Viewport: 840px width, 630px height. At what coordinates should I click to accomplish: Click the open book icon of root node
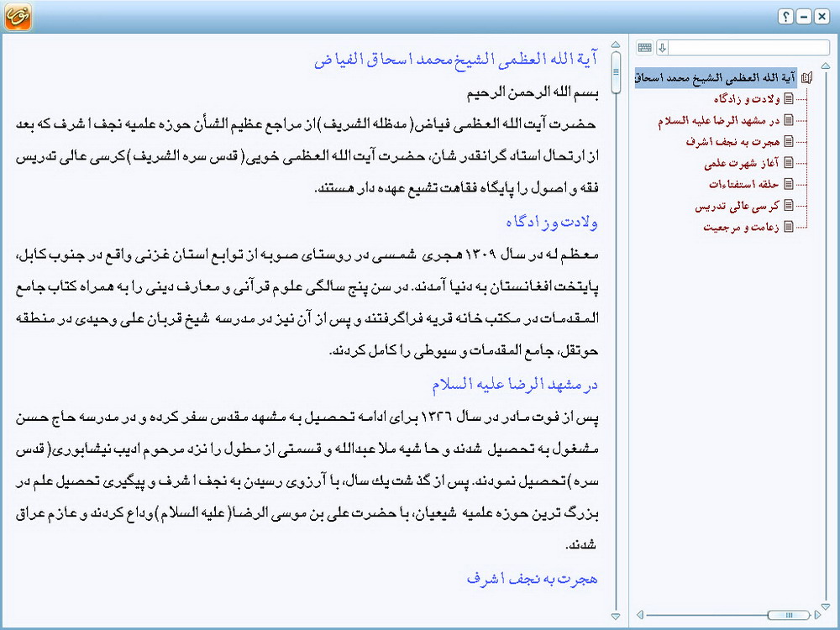click(x=806, y=77)
